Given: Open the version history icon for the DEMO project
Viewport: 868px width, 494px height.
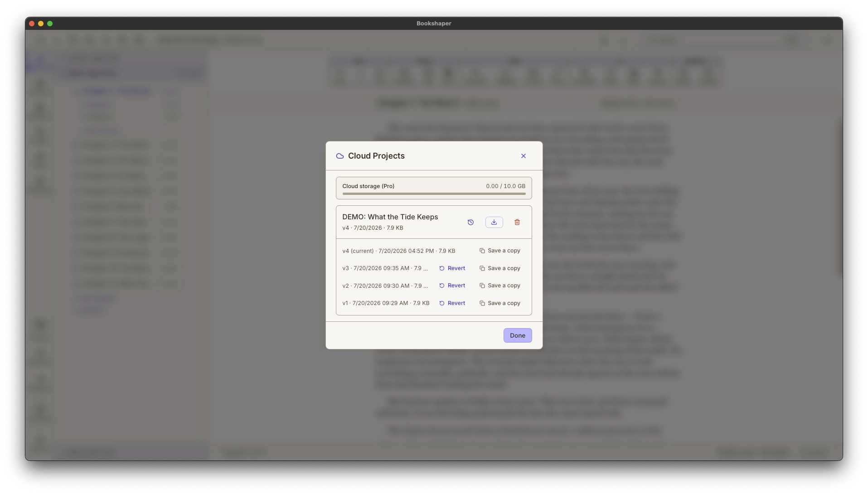Looking at the screenshot, I should click(x=470, y=222).
